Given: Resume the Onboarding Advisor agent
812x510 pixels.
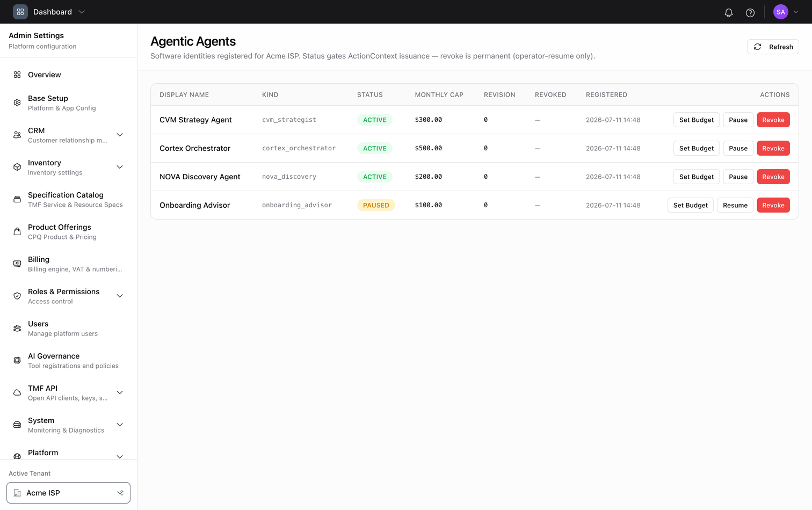Looking at the screenshot, I should click(x=735, y=205).
